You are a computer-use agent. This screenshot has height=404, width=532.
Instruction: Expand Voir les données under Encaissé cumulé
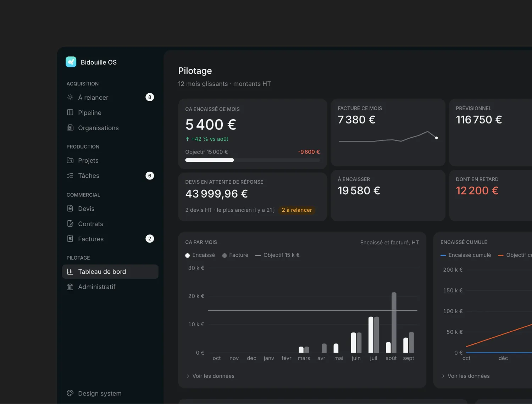click(x=466, y=376)
